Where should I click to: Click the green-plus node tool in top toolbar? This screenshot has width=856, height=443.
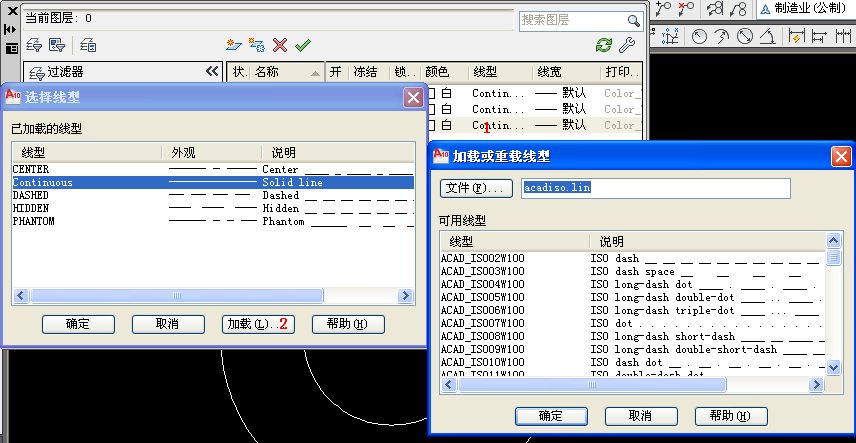point(663,9)
